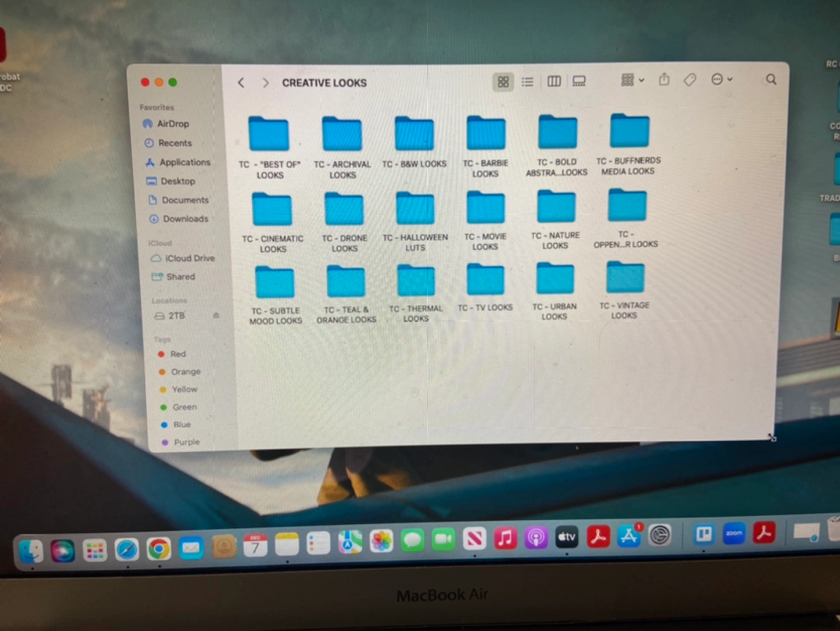Open the group-by dropdown in toolbar
The width and height of the screenshot is (840, 631).
coord(632,80)
